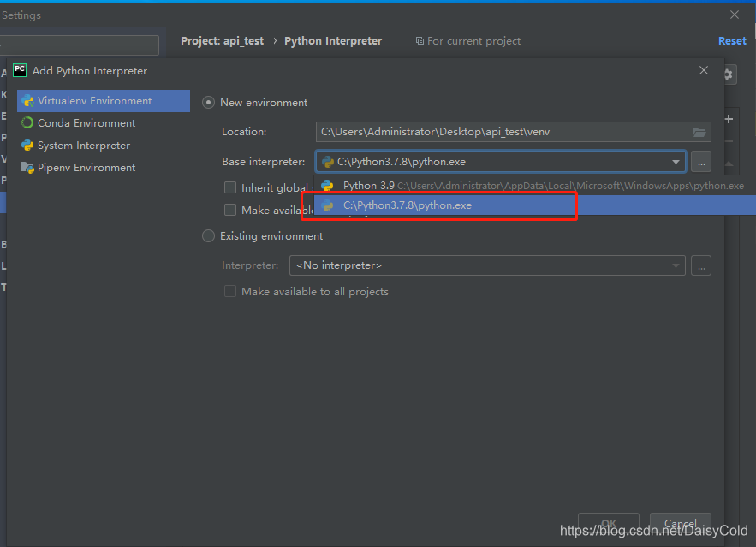
Task: Tick Make available checkbox under New environment
Action: 230,210
